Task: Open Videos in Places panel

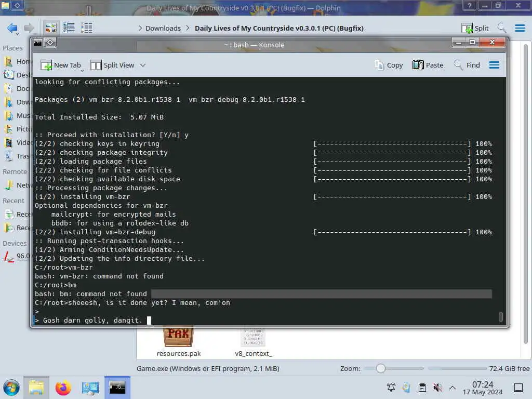Action: click(17, 142)
